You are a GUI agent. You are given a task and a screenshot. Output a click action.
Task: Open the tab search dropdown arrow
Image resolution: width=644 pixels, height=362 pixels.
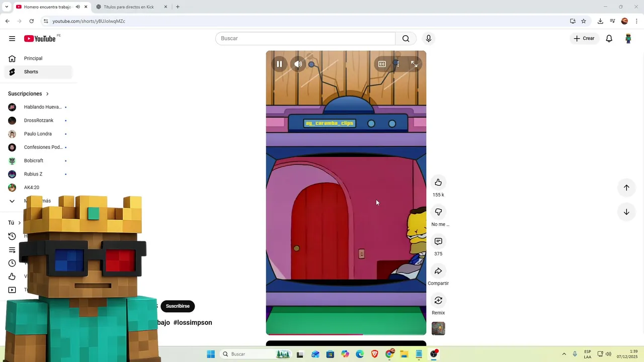point(7,7)
